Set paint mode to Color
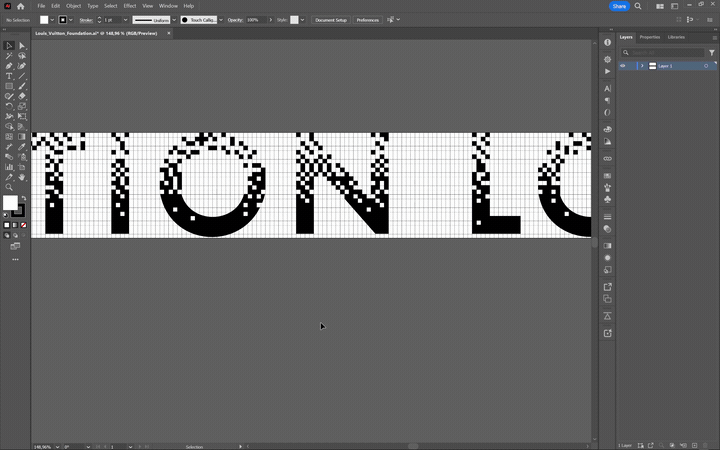Image resolution: width=720 pixels, height=450 pixels. click(x=6, y=225)
